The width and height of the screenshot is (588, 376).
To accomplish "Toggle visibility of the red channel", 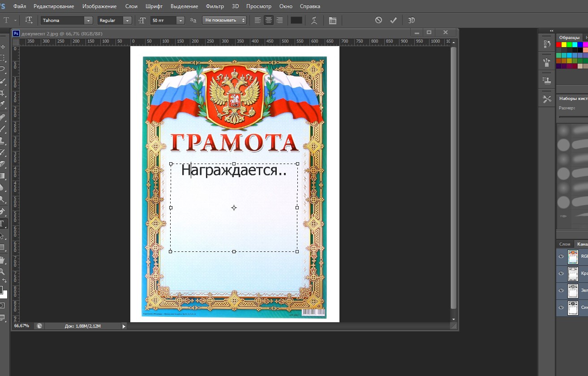I will point(561,273).
